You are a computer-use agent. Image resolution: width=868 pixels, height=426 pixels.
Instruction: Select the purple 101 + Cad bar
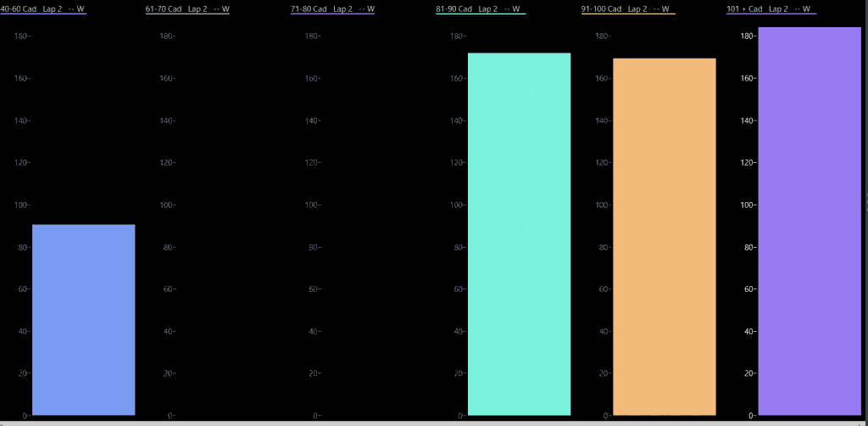[810, 221]
